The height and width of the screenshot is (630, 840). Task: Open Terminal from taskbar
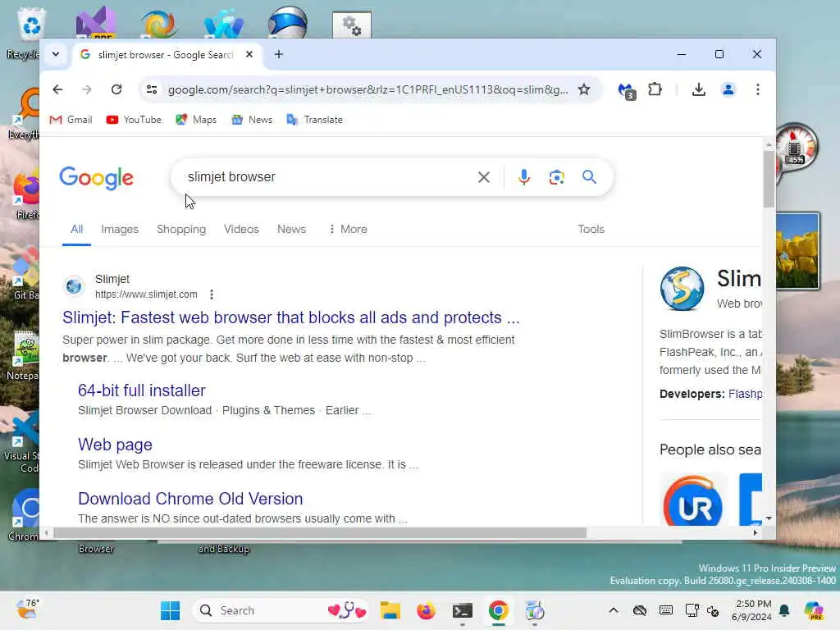coord(462,610)
